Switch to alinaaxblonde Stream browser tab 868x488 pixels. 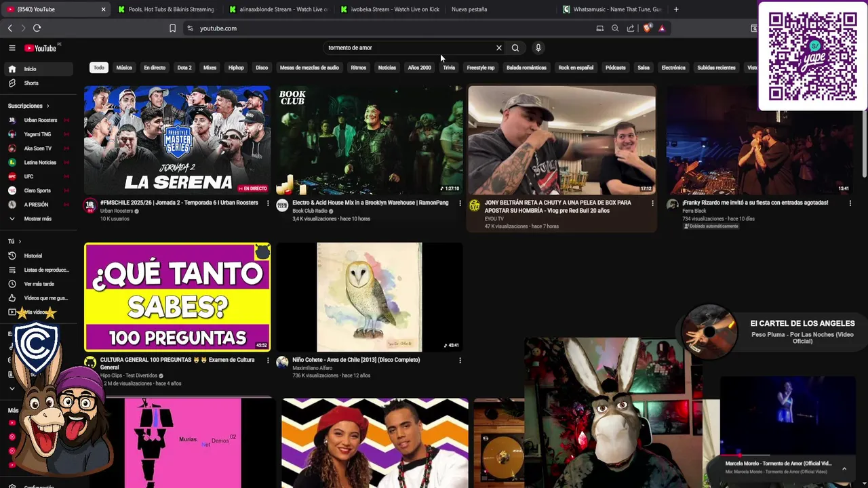coord(278,9)
